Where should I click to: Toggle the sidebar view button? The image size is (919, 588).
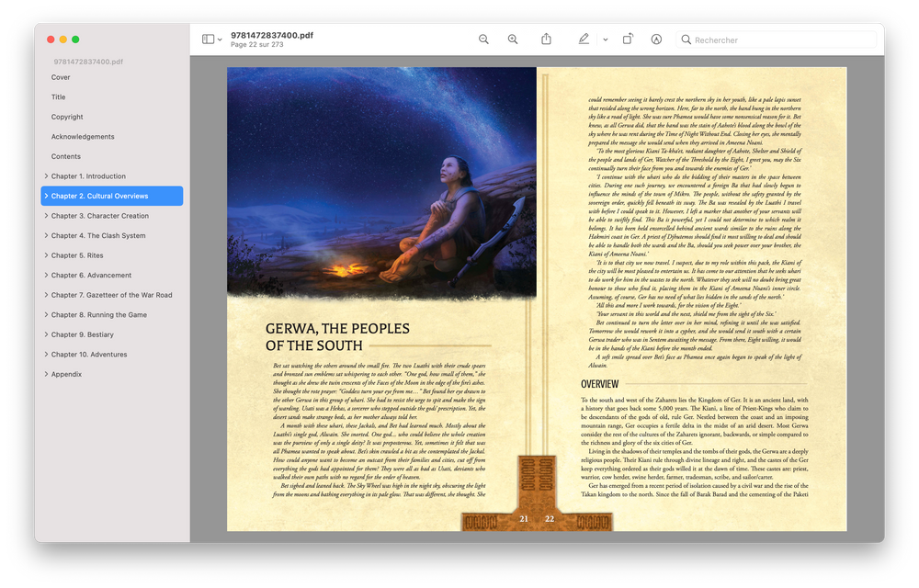click(x=208, y=40)
